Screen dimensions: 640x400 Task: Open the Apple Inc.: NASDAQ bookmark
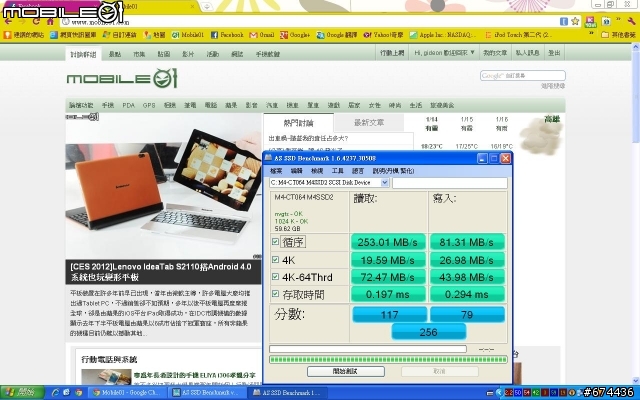pos(443,35)
